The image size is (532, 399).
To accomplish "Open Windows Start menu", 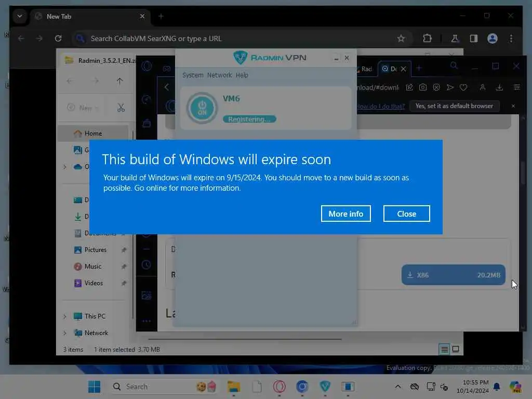I will point(94,387).
